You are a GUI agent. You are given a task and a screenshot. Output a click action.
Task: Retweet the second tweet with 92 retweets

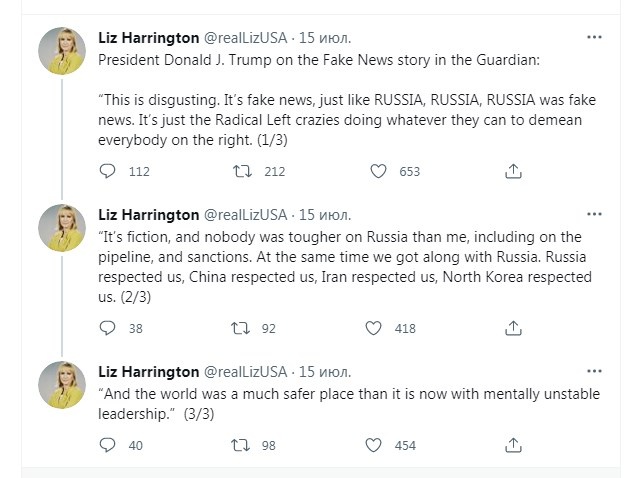[x=242, y=327]
